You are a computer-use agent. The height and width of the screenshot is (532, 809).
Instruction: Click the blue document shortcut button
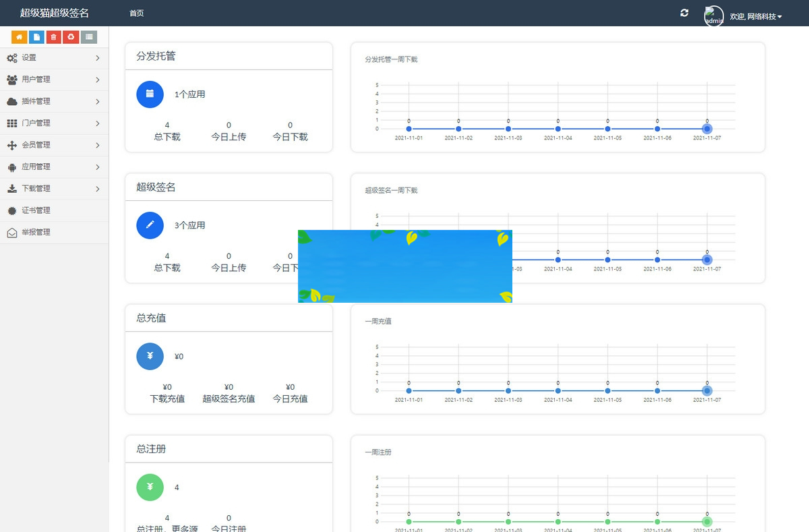click(x=36, y=37)
